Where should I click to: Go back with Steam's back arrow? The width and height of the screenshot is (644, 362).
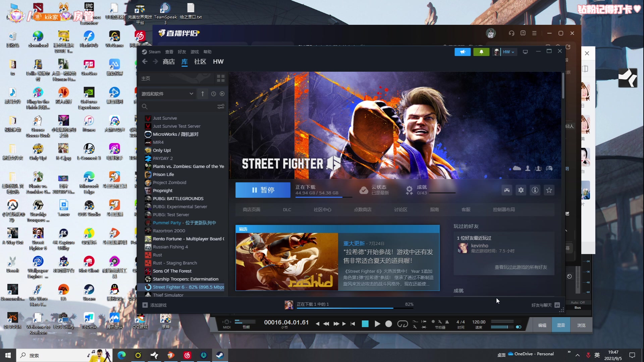tap(145, 62)
